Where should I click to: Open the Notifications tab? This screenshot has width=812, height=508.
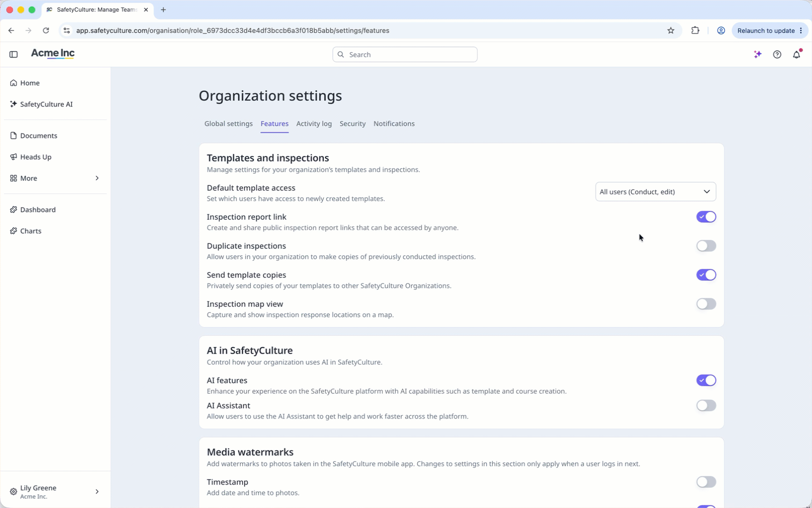(x=394, y=123)
